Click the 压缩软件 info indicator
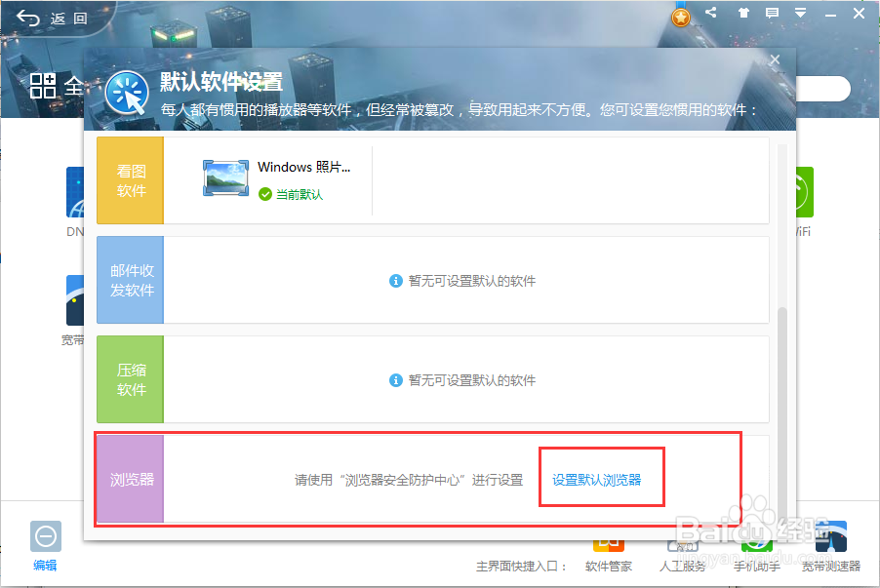Screen dimensions: 880x588 click(x=394, y=380)
